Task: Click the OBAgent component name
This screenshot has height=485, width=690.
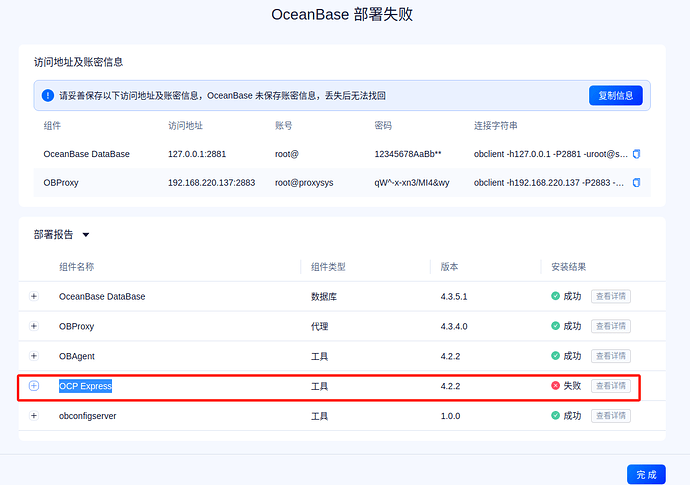Action: pos(77,356)
